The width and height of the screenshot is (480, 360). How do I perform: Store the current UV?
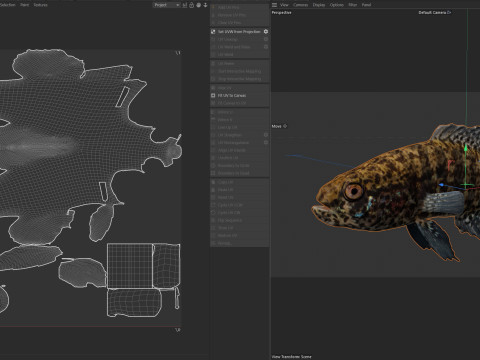[x=239, y=88]
